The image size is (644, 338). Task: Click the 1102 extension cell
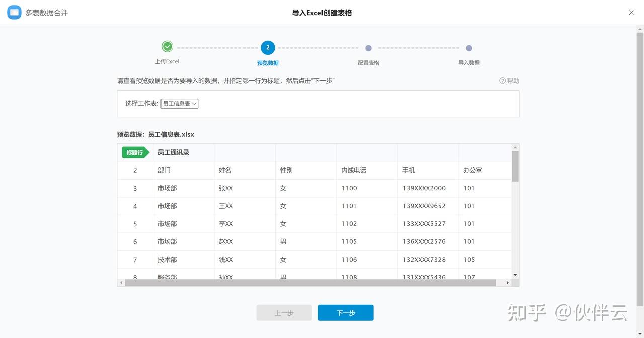(367, 224)
